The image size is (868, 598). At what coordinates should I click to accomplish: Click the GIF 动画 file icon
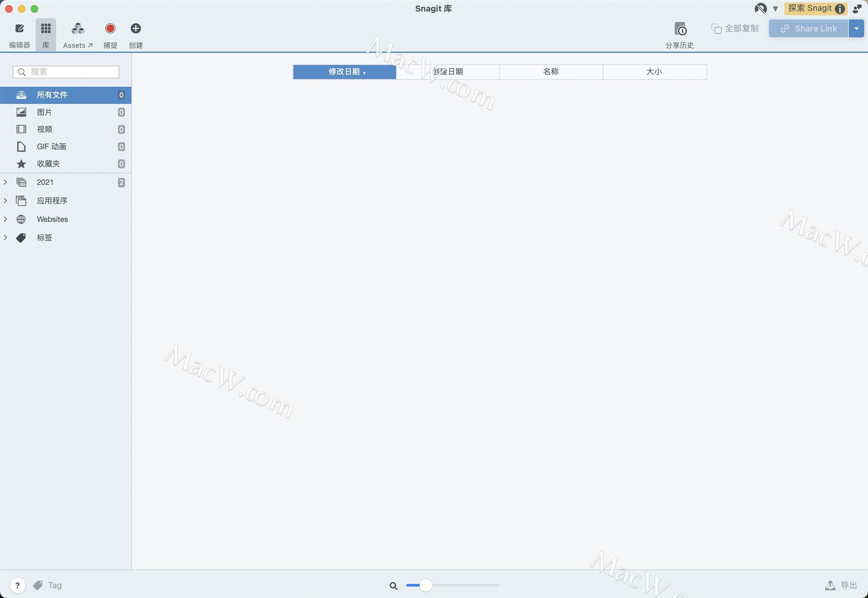tap(21, 146)
